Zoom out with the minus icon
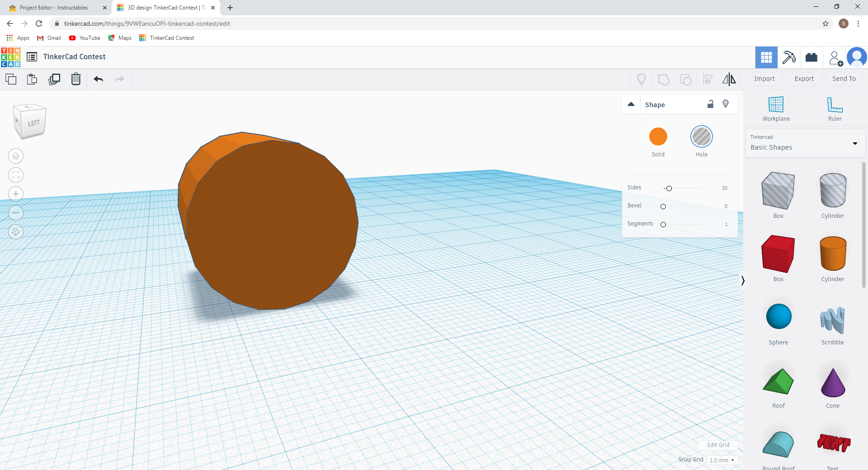The image size is (868, 470). coord(16,213)
